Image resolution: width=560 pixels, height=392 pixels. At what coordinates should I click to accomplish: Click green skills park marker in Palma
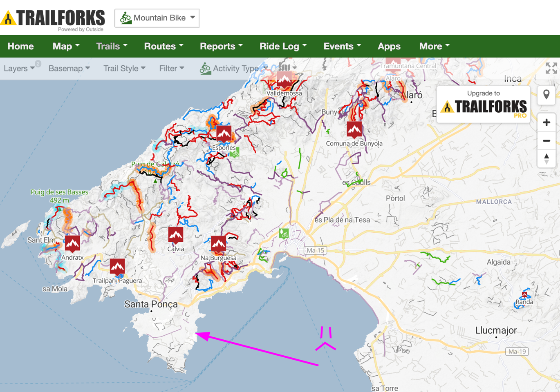coord(284,234)
